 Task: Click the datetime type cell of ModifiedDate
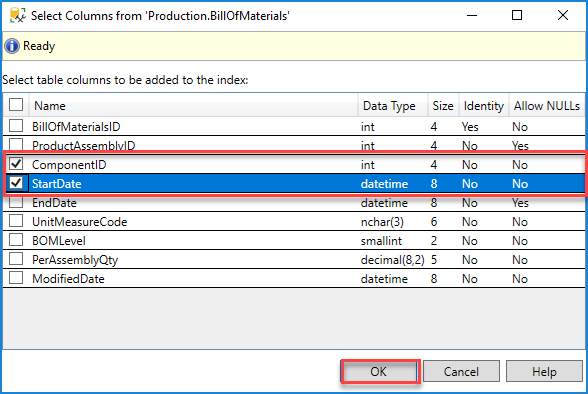384,279
